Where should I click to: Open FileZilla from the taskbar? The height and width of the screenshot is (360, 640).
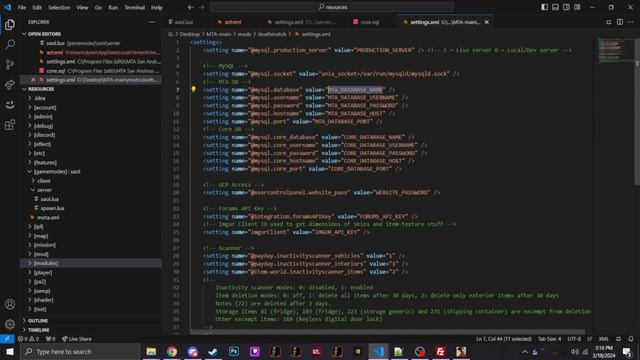440,351
